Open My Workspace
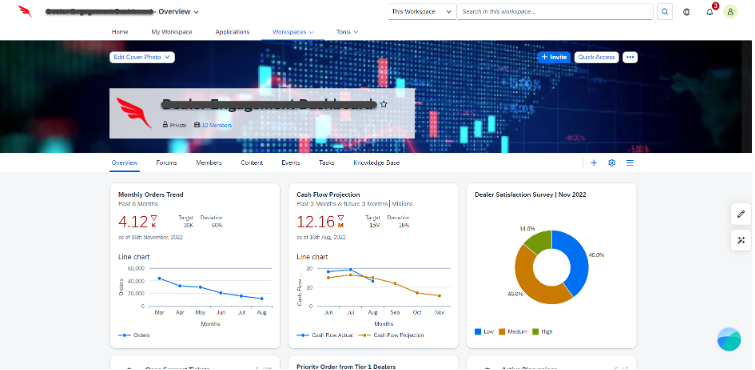755x370 pixels. tap(171, 32)
